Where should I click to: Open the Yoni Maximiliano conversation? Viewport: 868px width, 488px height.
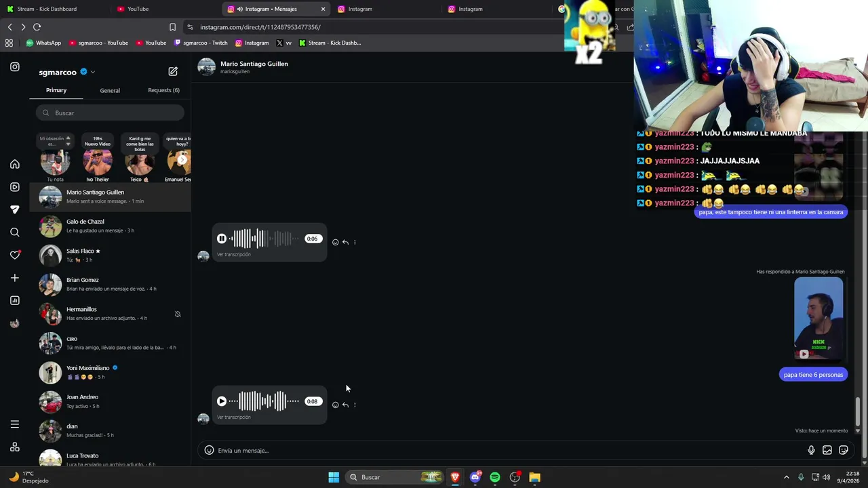click(110, 372)
